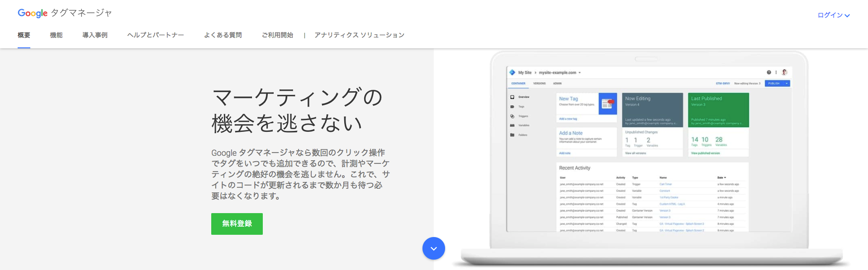Click the 28 Variables count under Last Published

pyautogui.click(x=721, y=141)
